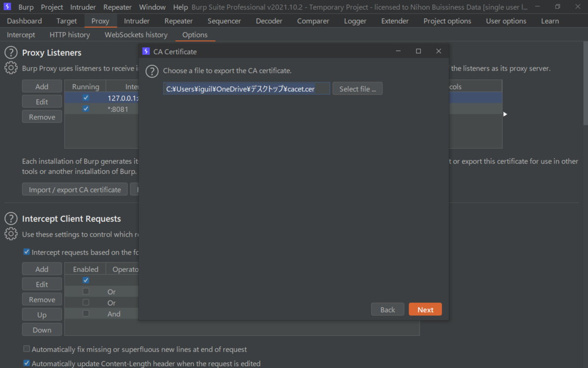Toggle Intercept requests based on rules checkbox

(x=26, y=252)
